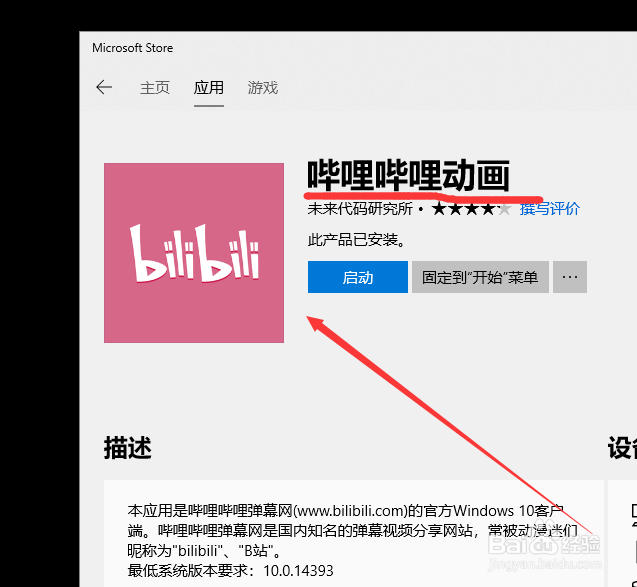This screenshot has width=637, height=587.
Task: Click 固定到"开始"菜单 button
Action: [480, 277]
